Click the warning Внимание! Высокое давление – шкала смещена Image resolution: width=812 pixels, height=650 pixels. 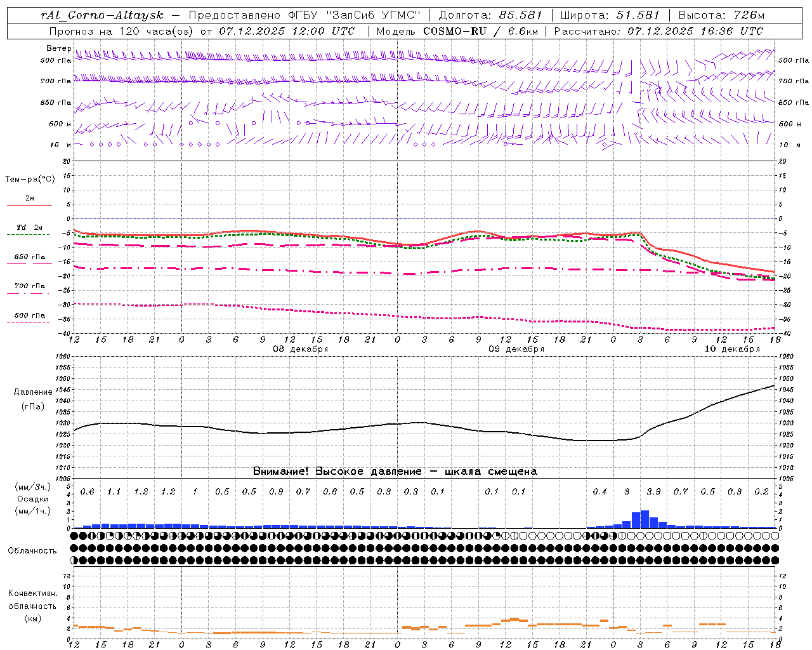coord(395,472)
